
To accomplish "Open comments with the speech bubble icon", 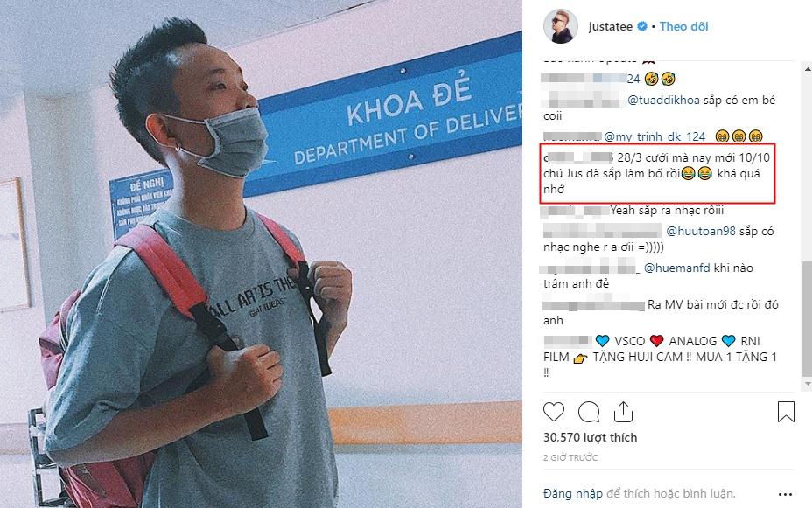I will (x=589, y=412).
